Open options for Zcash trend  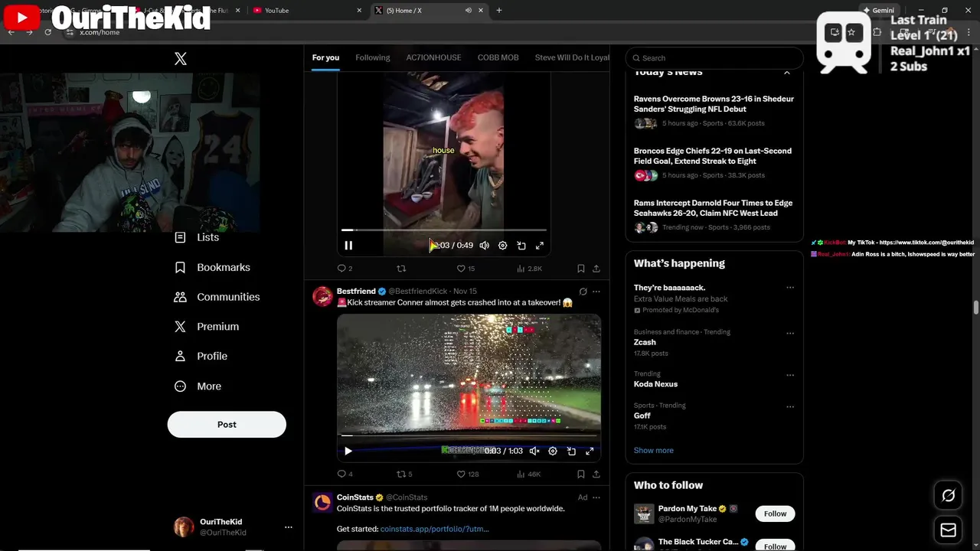(790, 334)
